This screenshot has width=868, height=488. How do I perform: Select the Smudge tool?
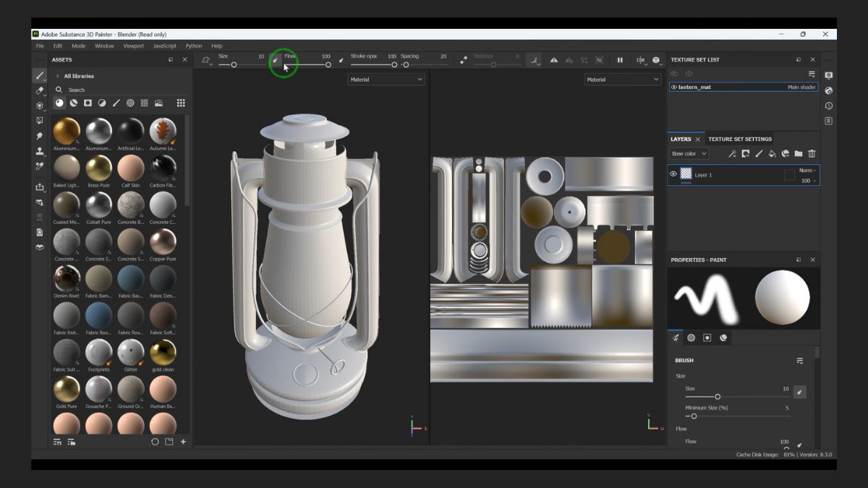[x=40, y=136]
